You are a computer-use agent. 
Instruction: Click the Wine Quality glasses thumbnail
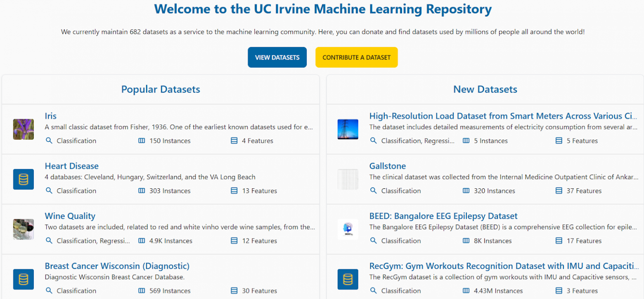[24, 229]
